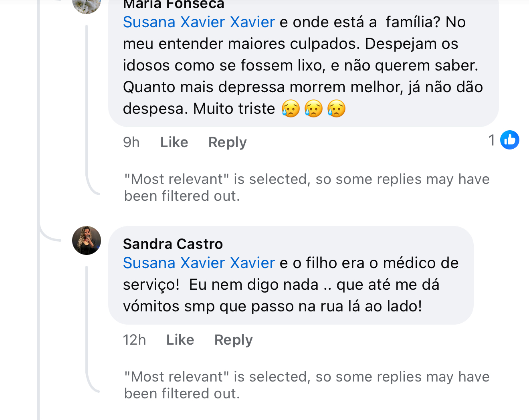Click the blue thumbs-up reaction icon
Image resolution: width=529 pixels, height=420 pixels.
tap(510, 140)
